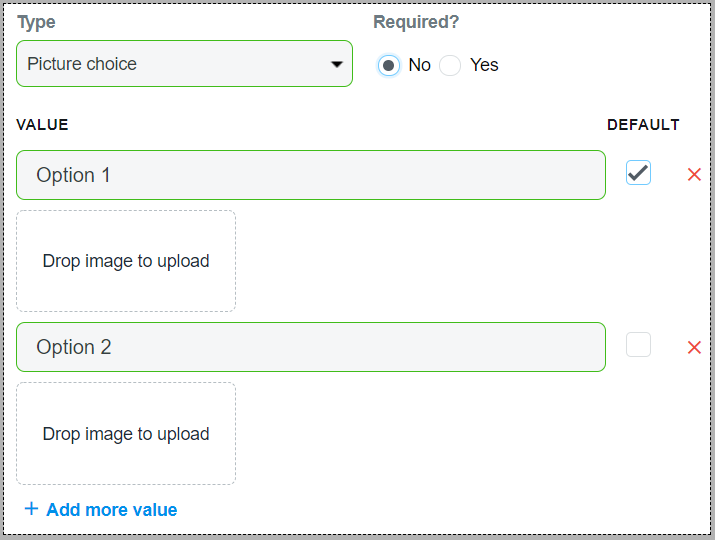Uncheck the default checkbox for Option 1
The height and width of the screenshot is (540, 715).
(638, 173)
